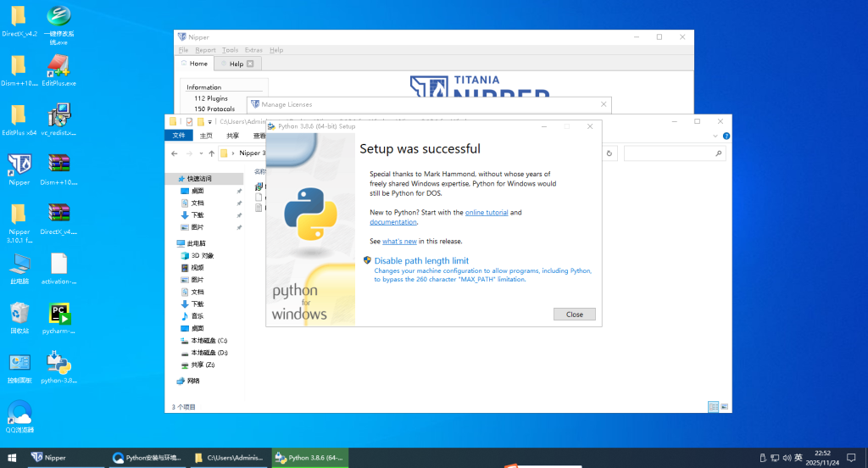The width and height of the screenshot is (868, 468).
Task: Click the Windows Start button
Action: tap(13, 458)
